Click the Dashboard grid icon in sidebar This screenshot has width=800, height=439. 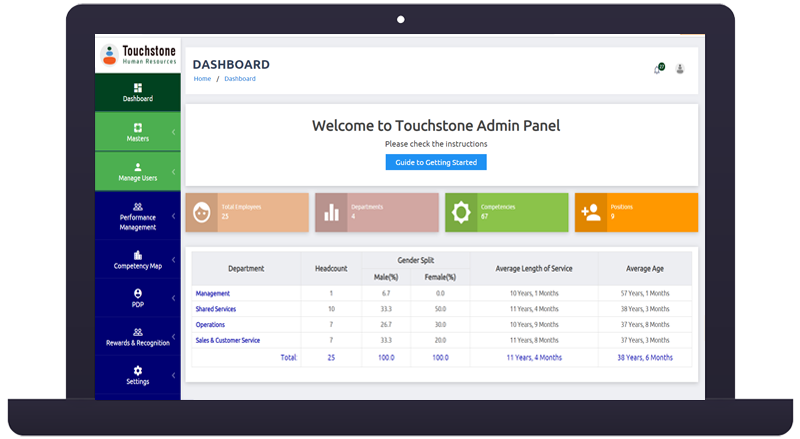point(138,88)
